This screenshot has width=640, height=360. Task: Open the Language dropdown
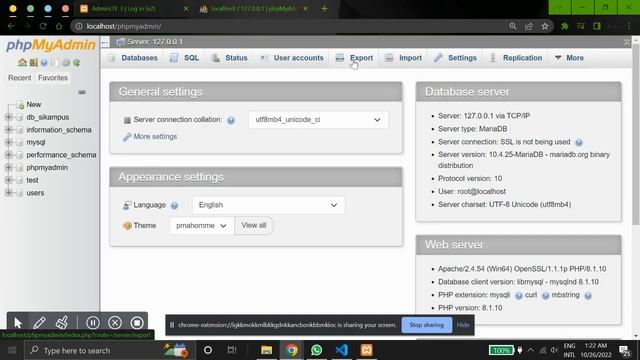coord(269,205)
